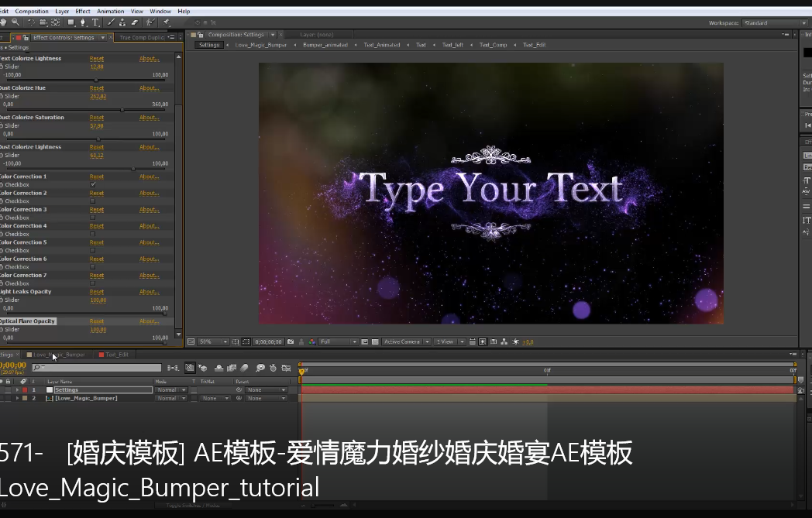Adjust the Dust Colorize Hue slider
This screenshot has height=518, width=812.
coord(122,110)
